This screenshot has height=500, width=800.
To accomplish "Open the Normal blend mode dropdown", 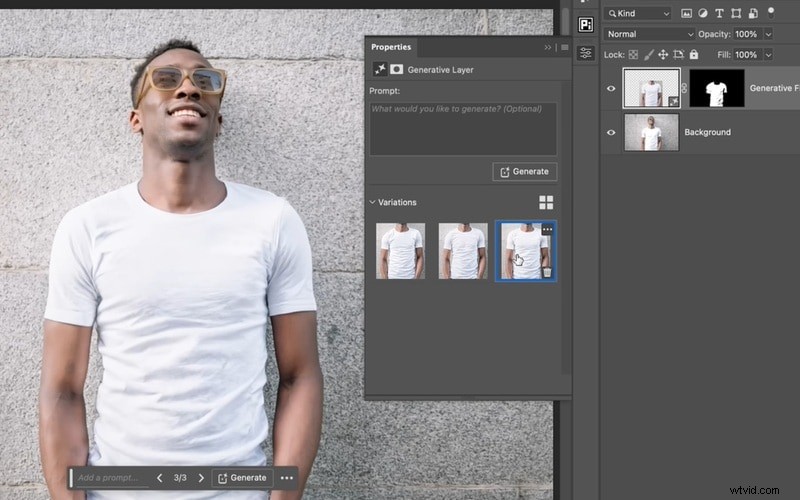I will click(648, 34).
